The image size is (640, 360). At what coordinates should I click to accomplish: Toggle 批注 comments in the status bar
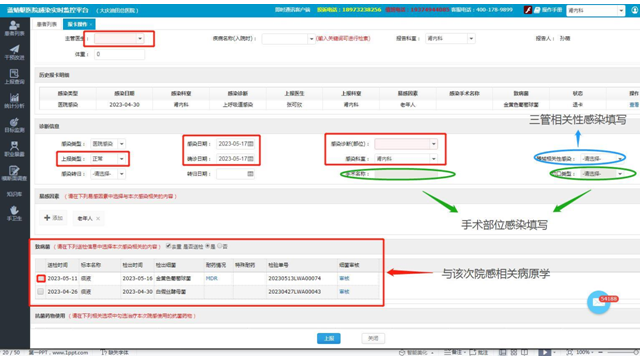(x=478, y=352)
